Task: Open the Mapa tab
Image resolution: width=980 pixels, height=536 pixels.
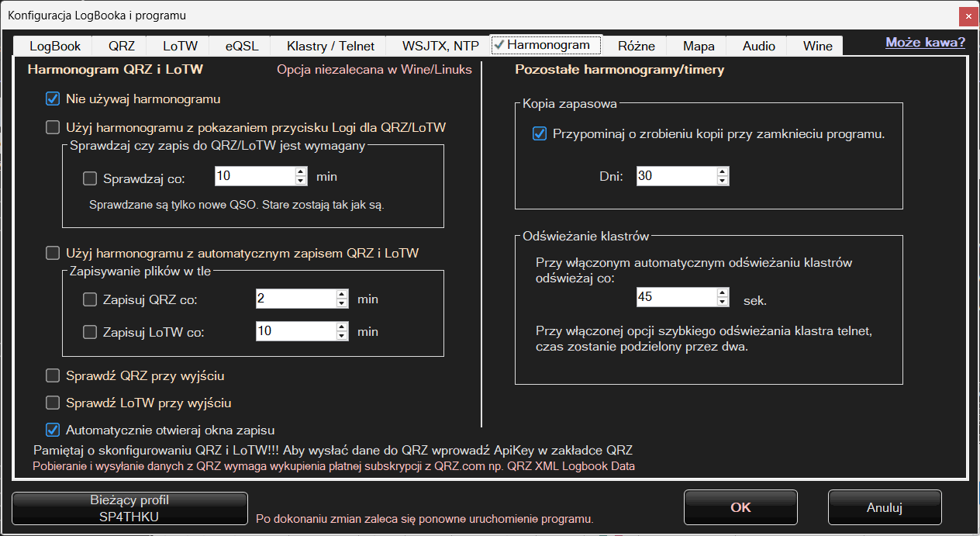Action: (699, 46)
